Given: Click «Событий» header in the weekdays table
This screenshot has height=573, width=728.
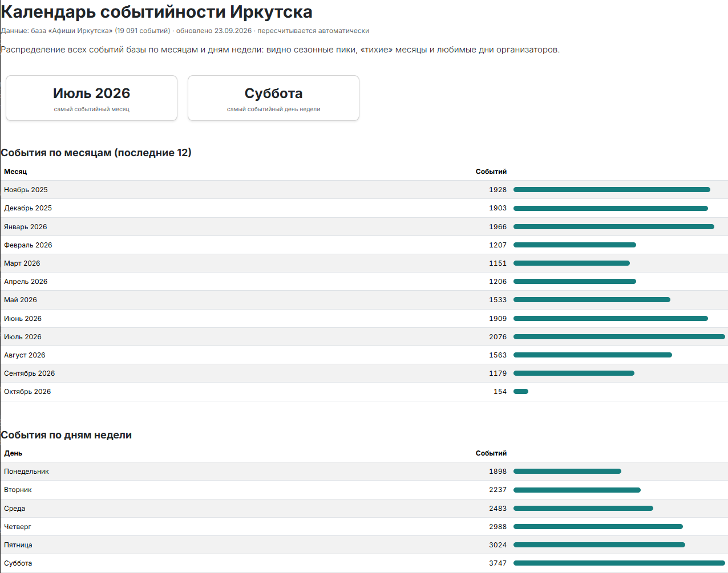Looking at the screenshot, I should (x=491, y=453).
